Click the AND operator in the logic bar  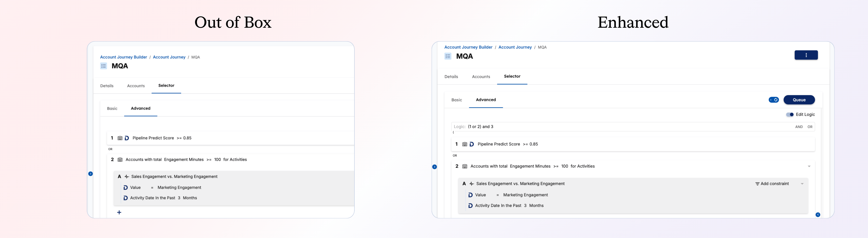pyautogui.click(x=799, y=127)
